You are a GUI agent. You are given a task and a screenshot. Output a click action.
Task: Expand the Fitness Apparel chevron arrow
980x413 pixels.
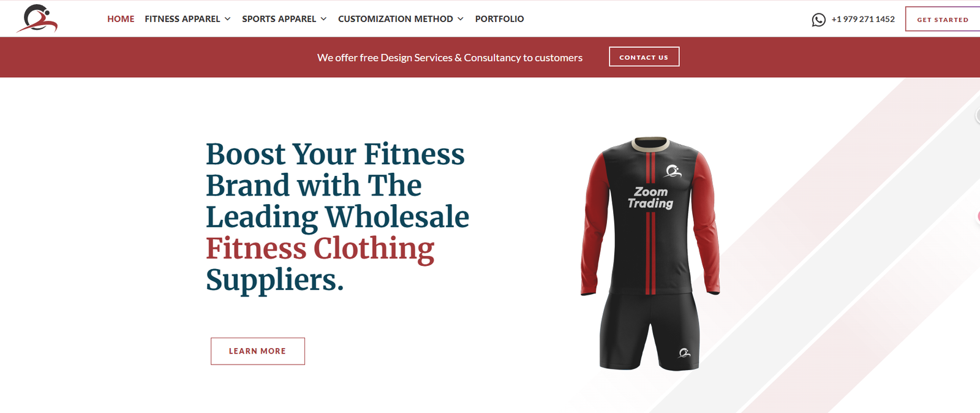tap(227, 19)
